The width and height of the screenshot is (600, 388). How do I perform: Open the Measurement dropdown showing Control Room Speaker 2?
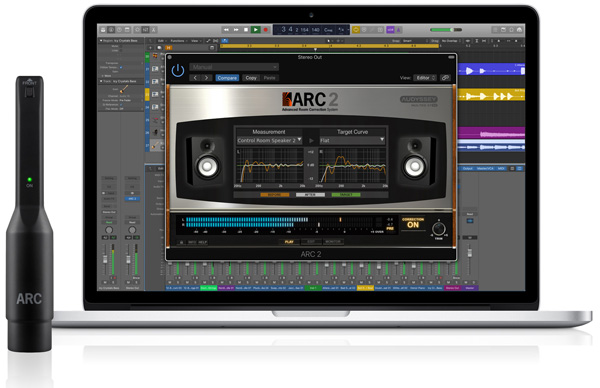coord(269,140)
